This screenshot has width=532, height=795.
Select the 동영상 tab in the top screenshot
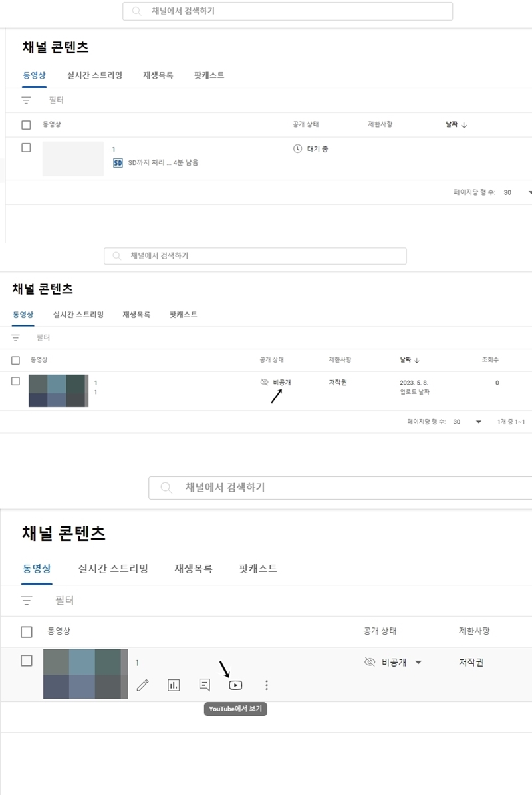click(35, 75)
